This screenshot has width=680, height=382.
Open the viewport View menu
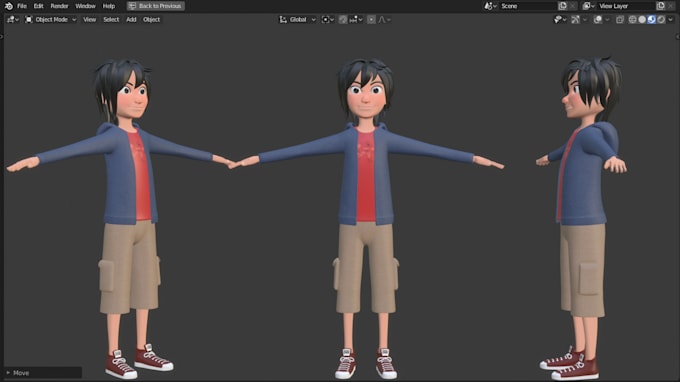(x=89, y=20)
